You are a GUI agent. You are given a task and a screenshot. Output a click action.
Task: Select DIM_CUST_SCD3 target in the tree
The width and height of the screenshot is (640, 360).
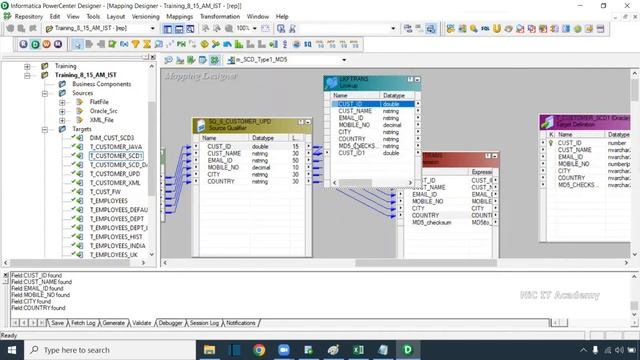[x=112, y=138]
